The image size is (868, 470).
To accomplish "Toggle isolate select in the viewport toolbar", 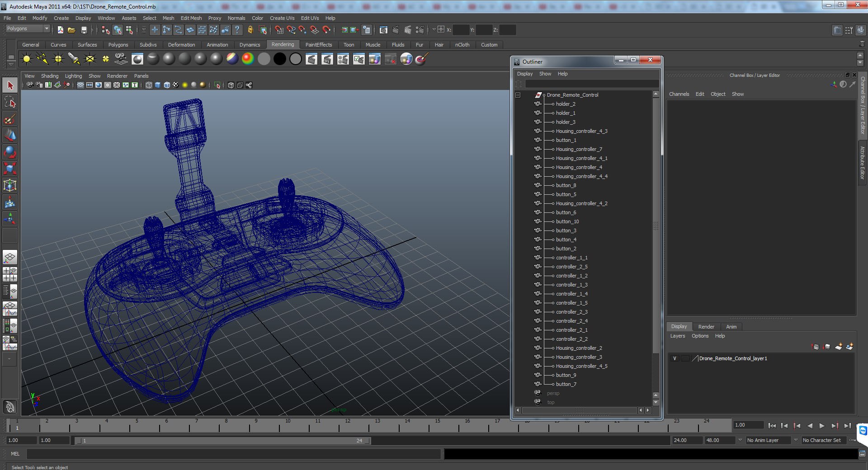I will click(217, 85).
